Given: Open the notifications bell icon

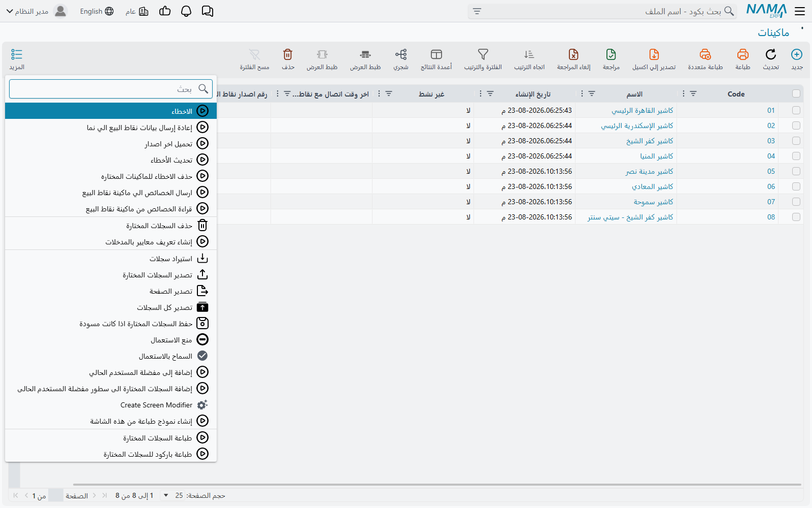Looking at the screenshot, I should (x=186, y=11).
